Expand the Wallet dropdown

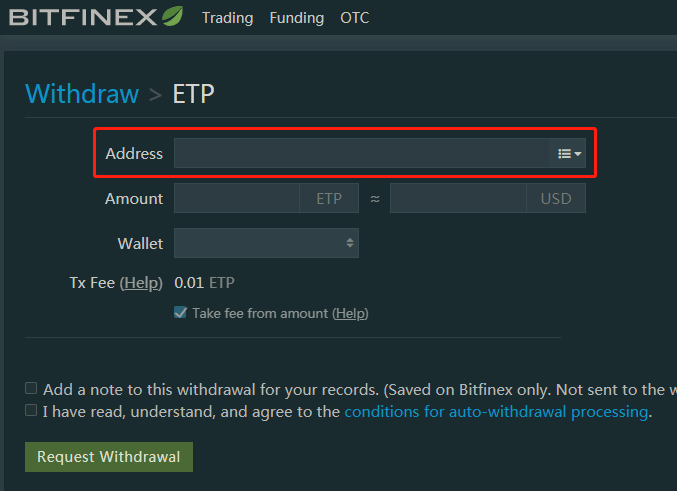[x=266, y=243]
